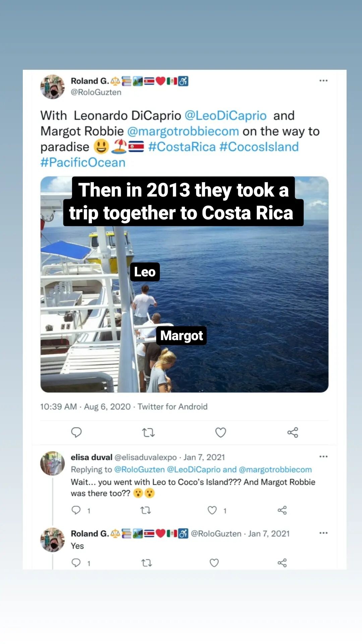This screenshot has height=644, width=362.
Task: Open the @margotrobbiecom mention in tweet text
Action: point(183,131)
